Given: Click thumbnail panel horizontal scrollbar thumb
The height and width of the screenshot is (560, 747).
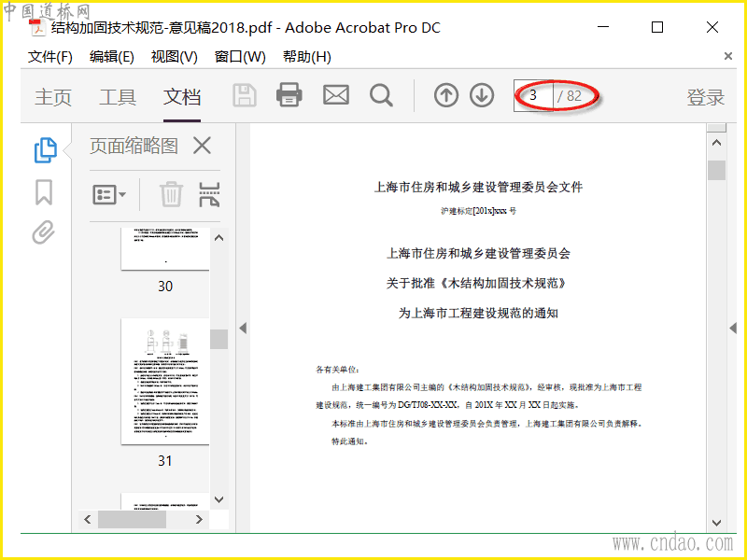Looking at the screenshot, I should click(x=132, y=519).
